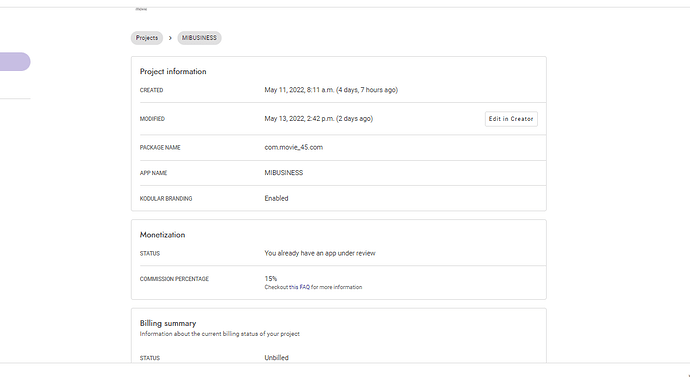The height and width of the screenshot is (377, 690).
Task: Open the Projects breadcrumb
Action: click(147, 38)
